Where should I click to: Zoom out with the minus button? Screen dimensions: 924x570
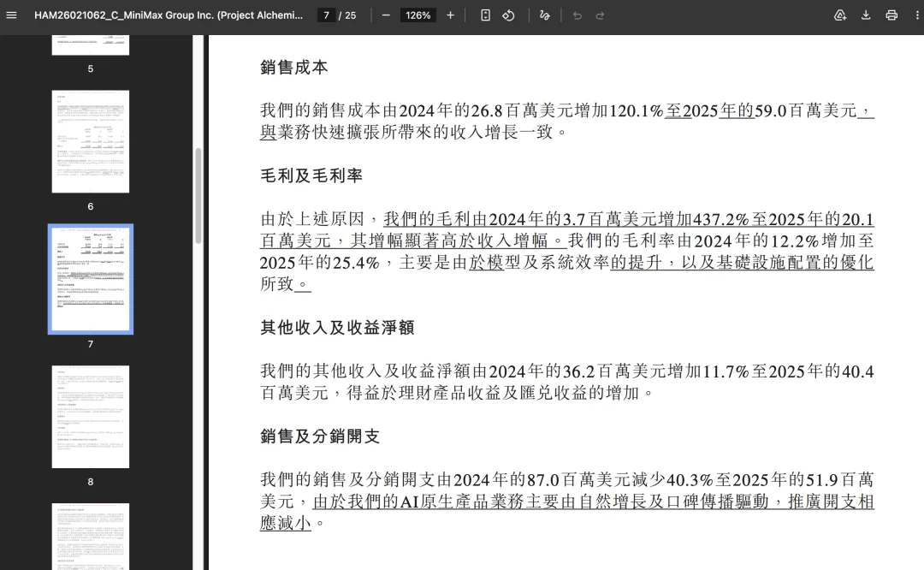(x=386, y=15)
